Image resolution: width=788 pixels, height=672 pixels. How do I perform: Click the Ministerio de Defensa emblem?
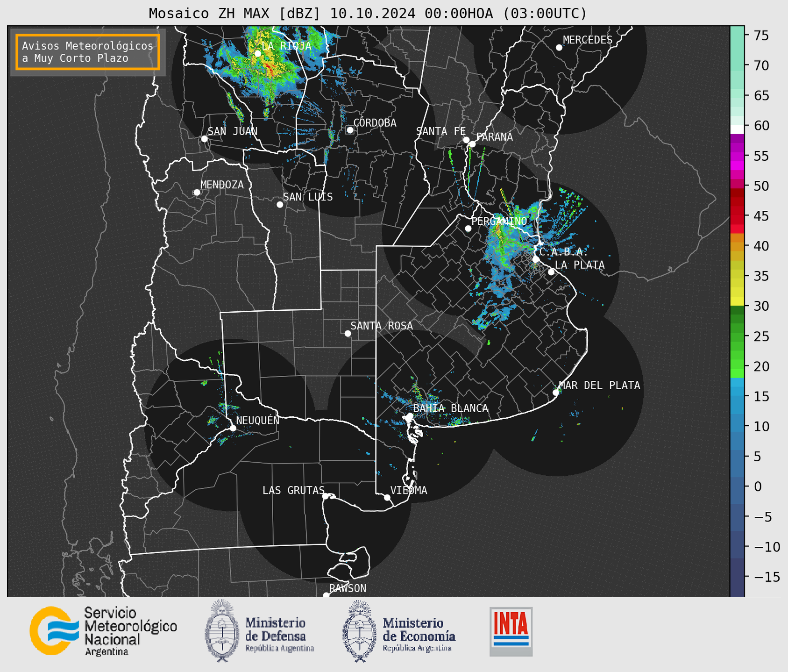(222, 631)
